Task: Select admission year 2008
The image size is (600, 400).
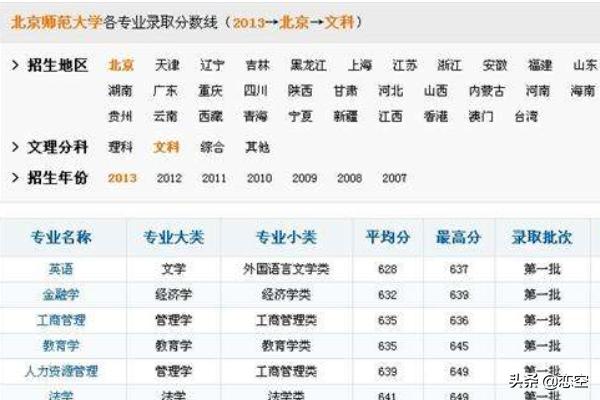Action: click(349, 178)
